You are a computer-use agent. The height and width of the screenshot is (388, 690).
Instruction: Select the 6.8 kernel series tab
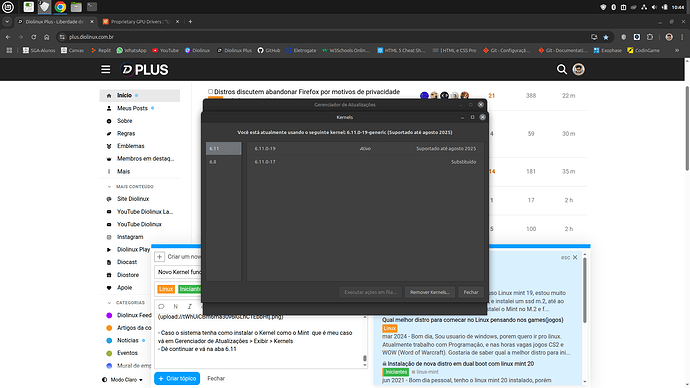[x=224, y=162]
